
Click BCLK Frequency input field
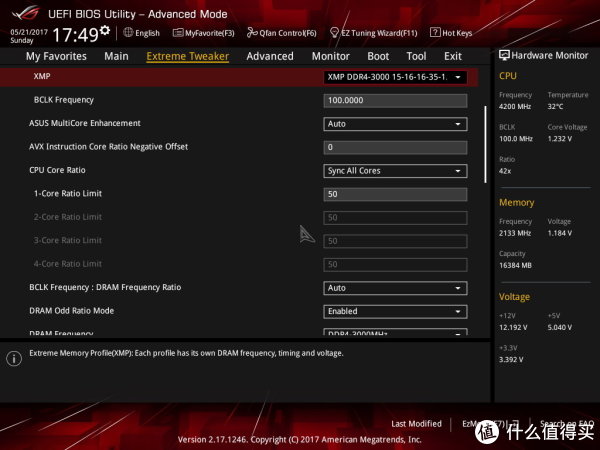[395, 101]
